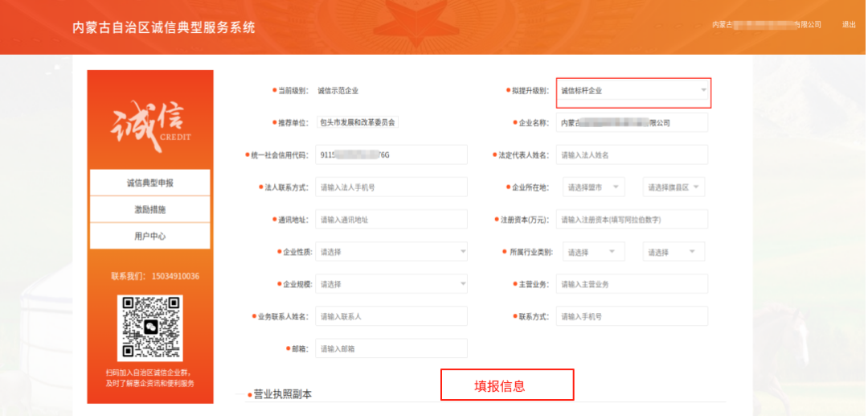Focus the 法人联系方式 phone field
The height and width of the screenshot is (420, 868).
point(391,187)
